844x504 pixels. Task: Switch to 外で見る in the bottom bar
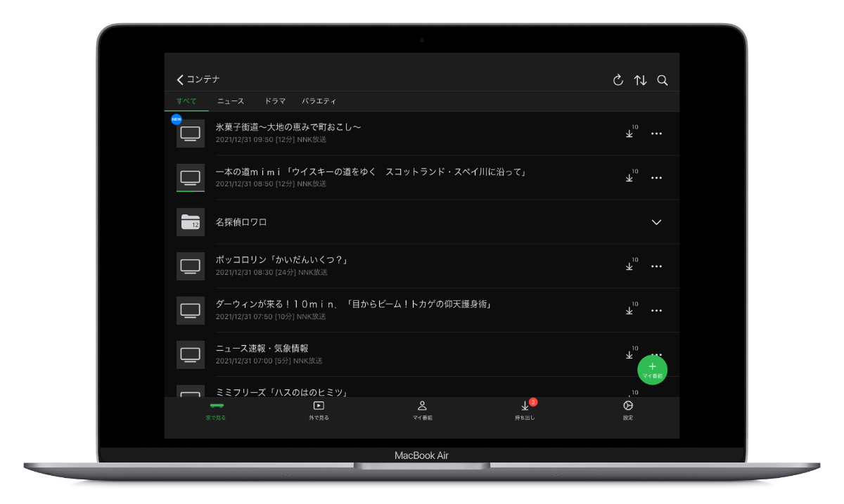click(319, 411)
